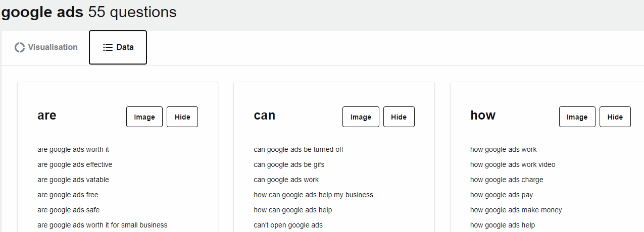The width and height of the screenshot is (644, 232).
Task: Click the Data list icon
Action: tap(108, 47)
